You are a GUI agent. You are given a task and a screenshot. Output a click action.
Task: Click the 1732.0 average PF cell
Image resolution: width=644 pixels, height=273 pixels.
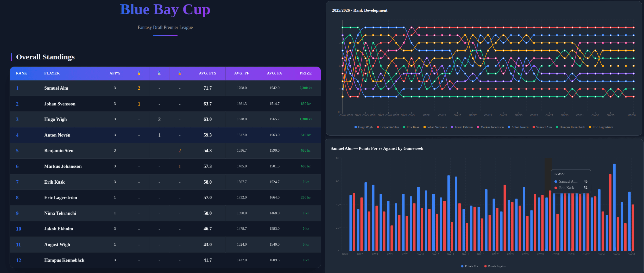242,197
